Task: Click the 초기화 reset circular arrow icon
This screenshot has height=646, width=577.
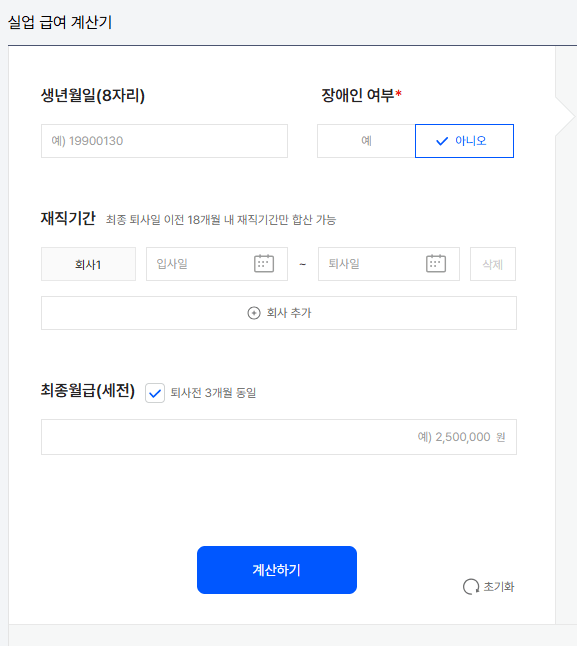Action: [471, 587]
